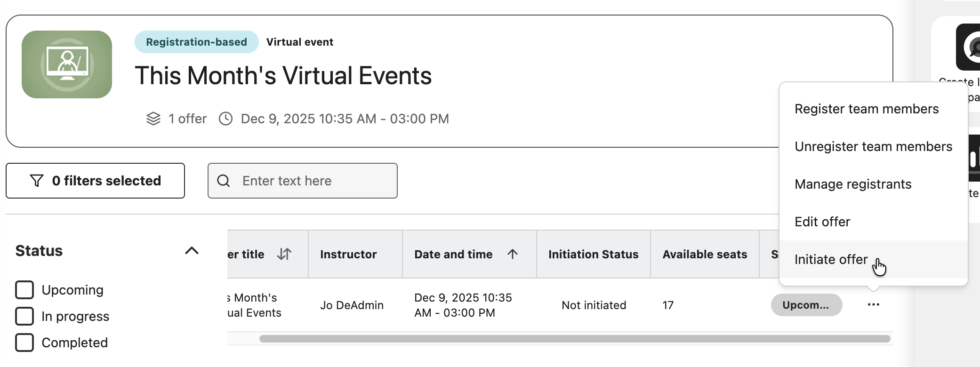Select Manage registrants from the menu
Viewport: 980px width, 367px height.
pyautogui.click(x=852, y=184)
